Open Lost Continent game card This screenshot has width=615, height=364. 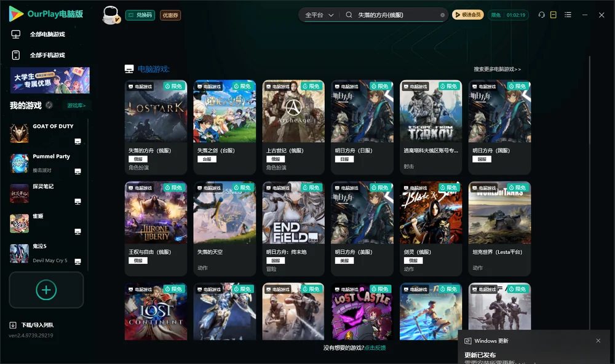coord(156,312)
